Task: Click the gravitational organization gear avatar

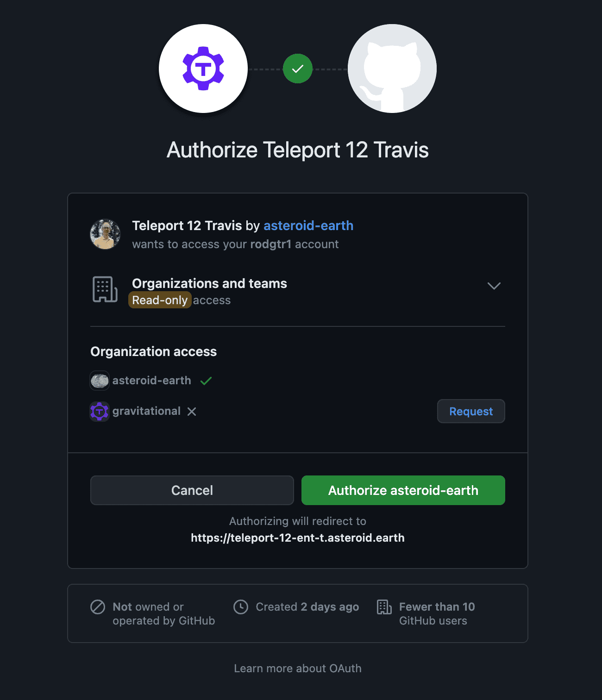Action: pyautogui.click(x=100, y=411)
